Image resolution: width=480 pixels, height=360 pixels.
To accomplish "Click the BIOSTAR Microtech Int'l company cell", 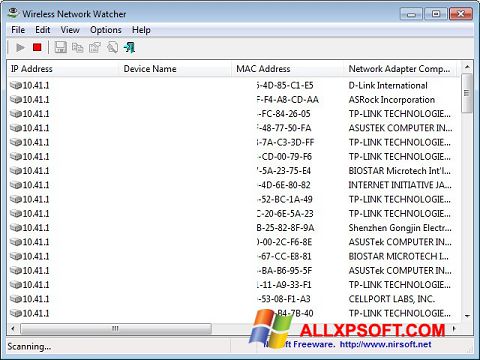I will tap(400, 171).
